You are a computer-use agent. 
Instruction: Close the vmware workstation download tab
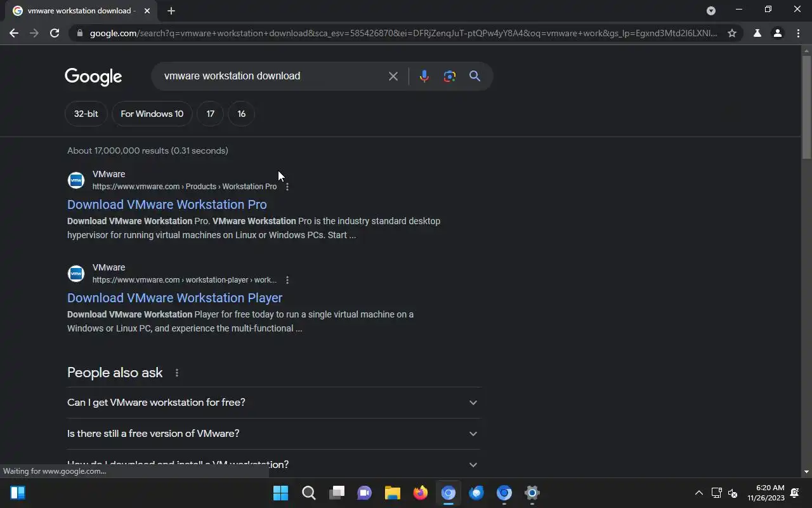click(x=147, y=11)
